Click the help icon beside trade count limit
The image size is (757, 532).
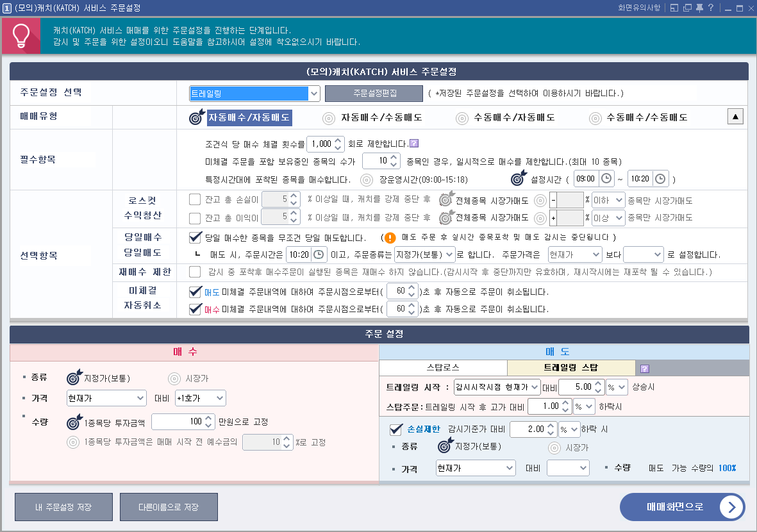(x=413, y=144)
